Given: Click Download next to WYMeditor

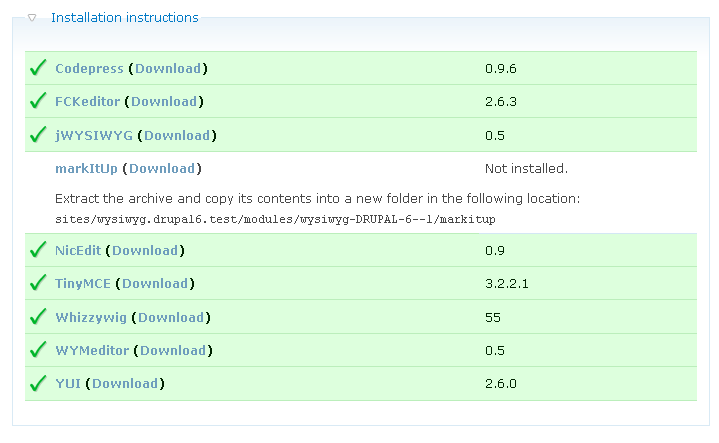Looking at the screenshot, I should (173, 350).
